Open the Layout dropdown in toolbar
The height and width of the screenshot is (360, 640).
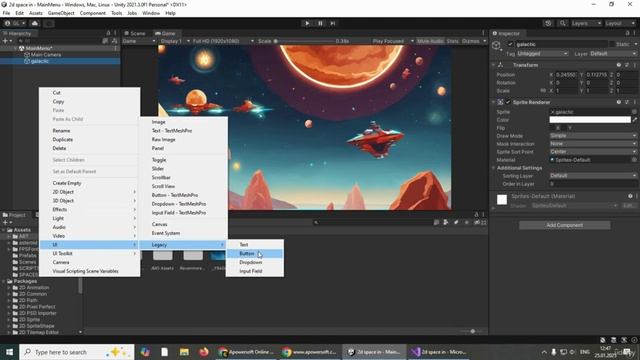tap(619, 23)
